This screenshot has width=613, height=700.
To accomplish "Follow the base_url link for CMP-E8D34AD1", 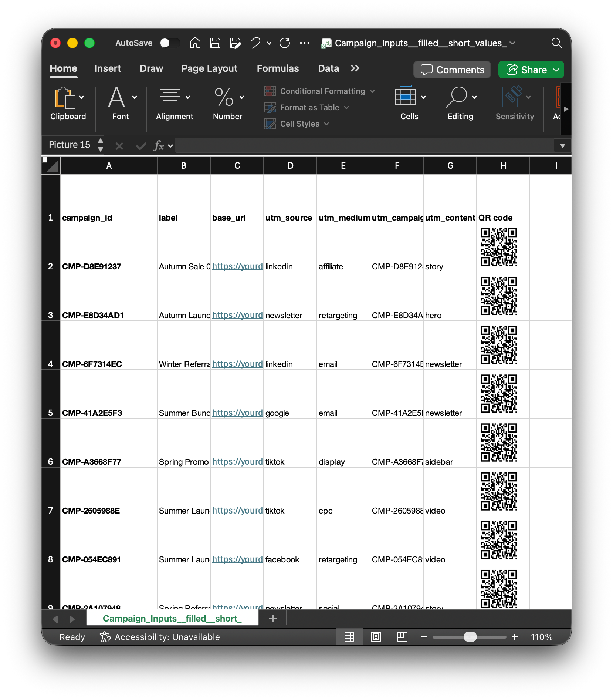I will [x=237, y=315].
